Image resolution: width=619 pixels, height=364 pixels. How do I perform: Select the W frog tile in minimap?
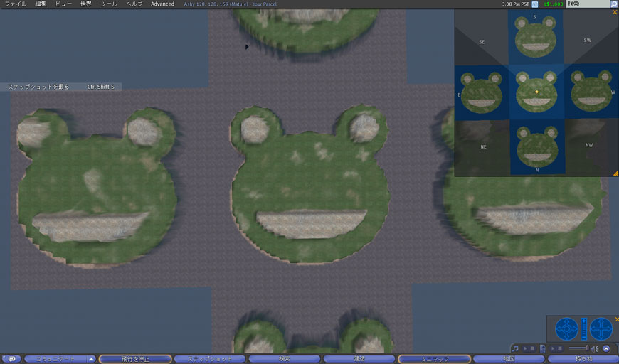tap(591, 92)
